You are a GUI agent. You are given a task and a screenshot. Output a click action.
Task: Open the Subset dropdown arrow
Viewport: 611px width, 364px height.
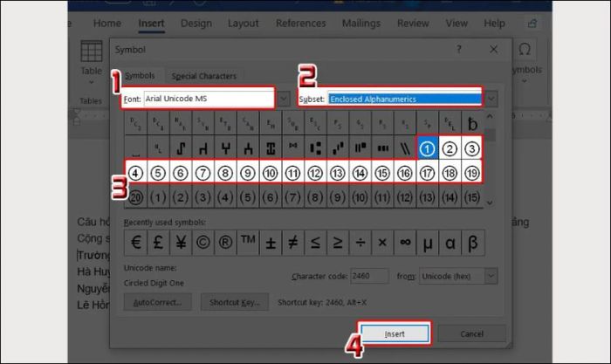click(491, 99)
